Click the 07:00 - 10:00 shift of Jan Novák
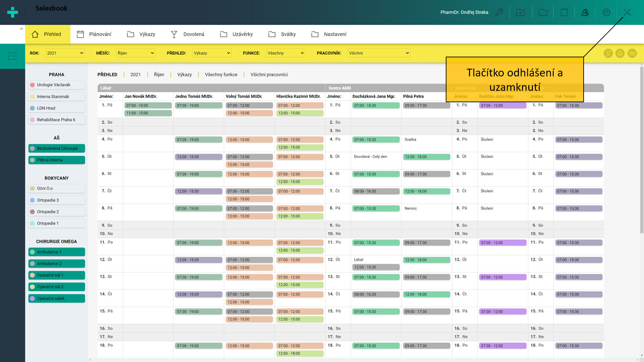This screenshot has width=644, height=362. [148, 106]
